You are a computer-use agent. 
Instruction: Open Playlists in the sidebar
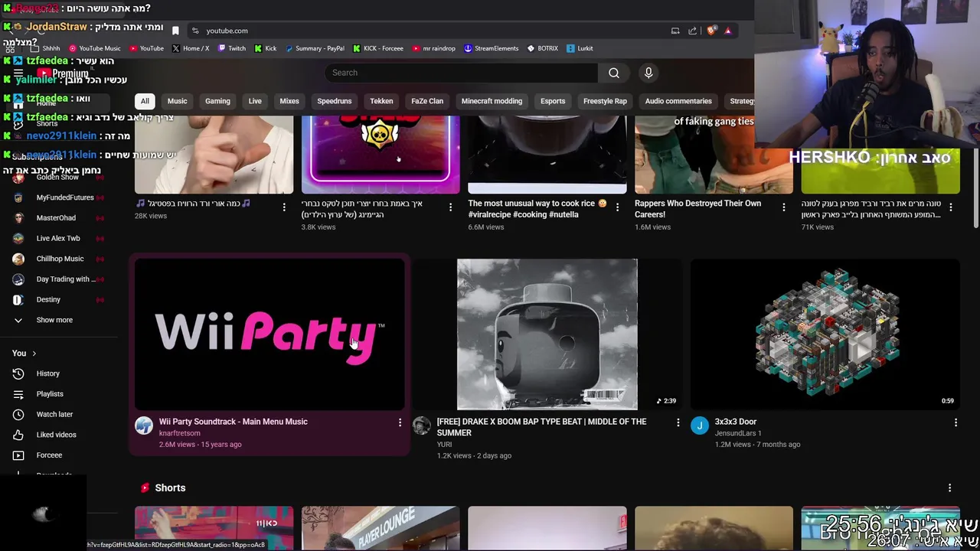(x=50, y=394)
